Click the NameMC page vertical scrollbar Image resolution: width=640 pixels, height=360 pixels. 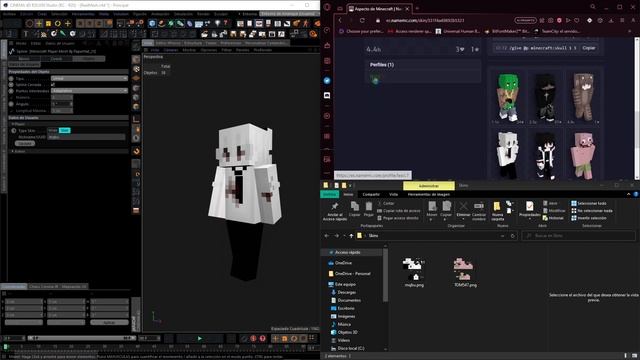coord(637,107)
